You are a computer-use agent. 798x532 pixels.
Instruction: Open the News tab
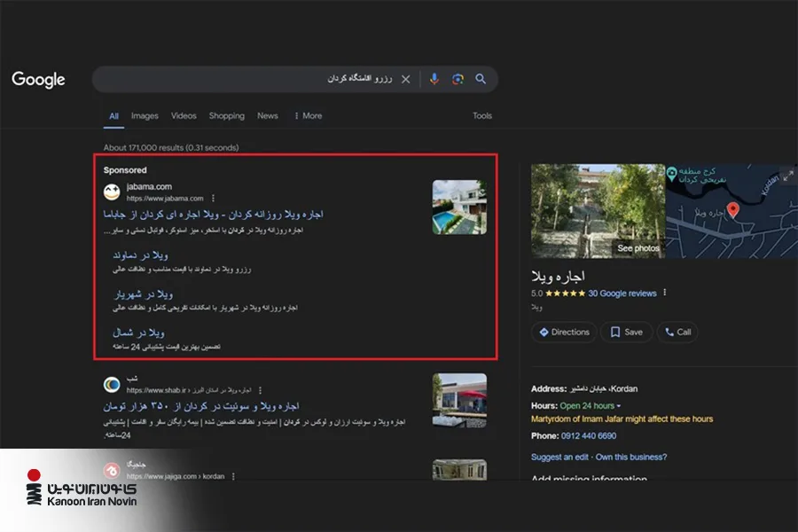[x=267, y=116]
